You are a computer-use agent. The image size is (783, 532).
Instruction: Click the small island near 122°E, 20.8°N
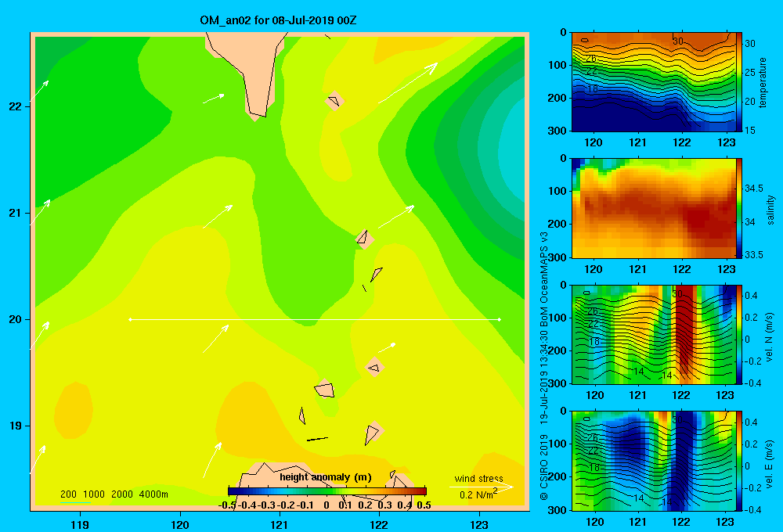click(x=363, y=238)
